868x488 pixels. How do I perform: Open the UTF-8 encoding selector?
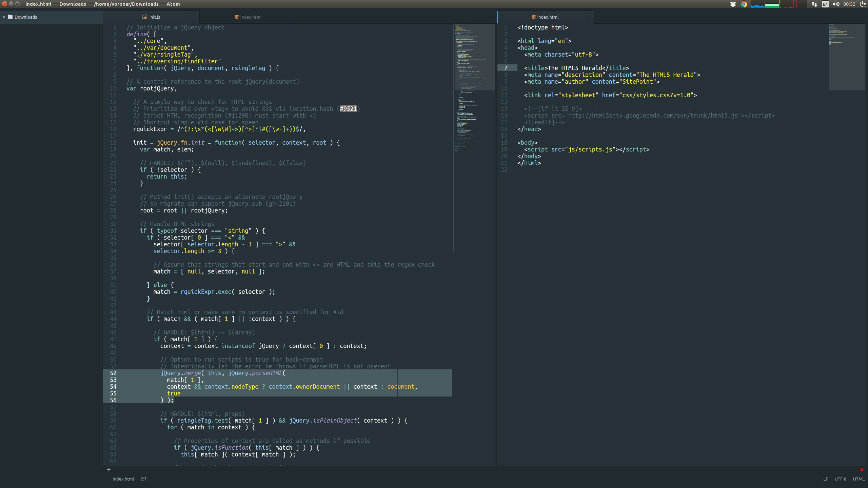pos(840,479)
